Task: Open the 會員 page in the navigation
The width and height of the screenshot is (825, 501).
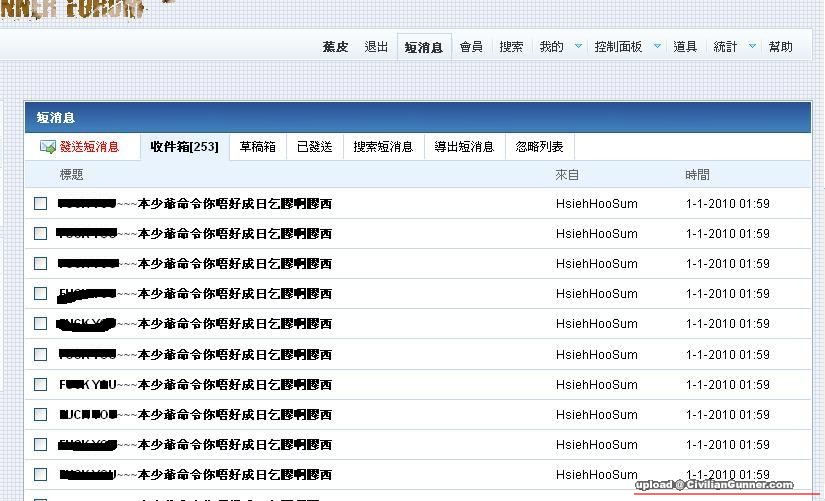Action: pyautogui.click(x=471, y=46)
